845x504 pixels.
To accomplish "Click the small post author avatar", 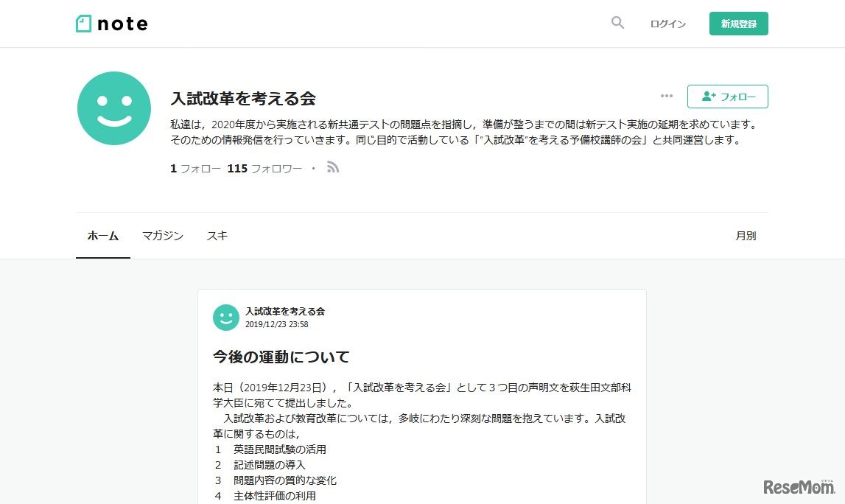I will [226, 318].
